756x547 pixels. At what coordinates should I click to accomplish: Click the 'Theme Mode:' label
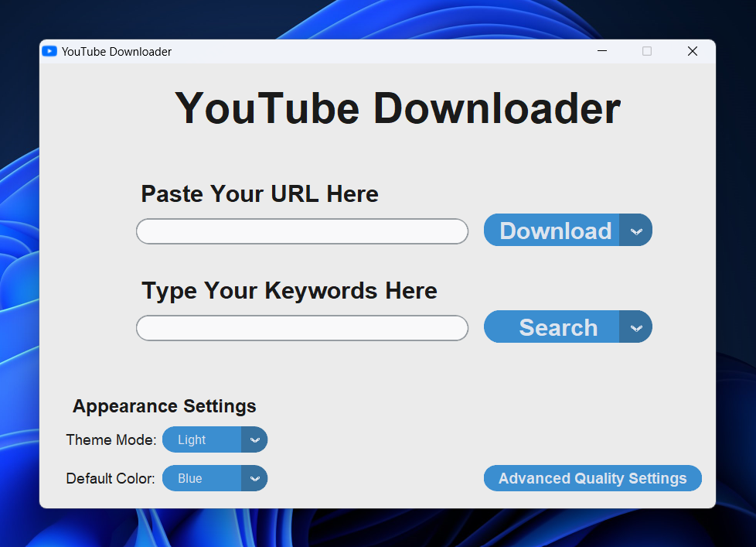point(111,440)
